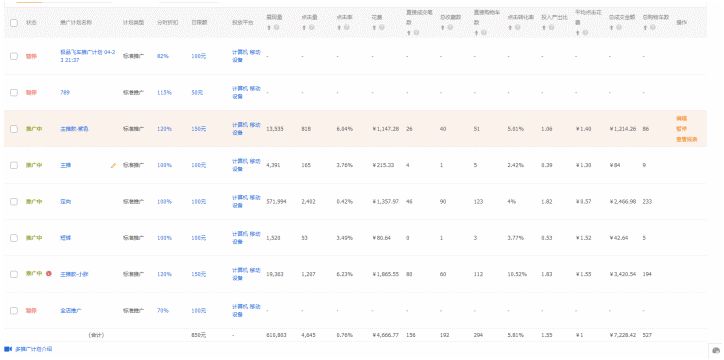
Task: Open help tooltip icon for 平均点击花费
Action: [585, 33]
